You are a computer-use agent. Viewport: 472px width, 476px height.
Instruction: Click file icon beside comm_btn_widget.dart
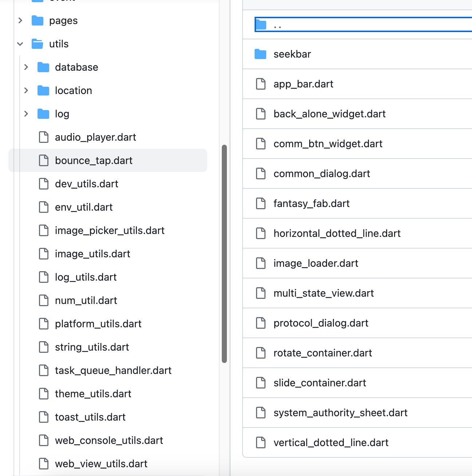261,144
